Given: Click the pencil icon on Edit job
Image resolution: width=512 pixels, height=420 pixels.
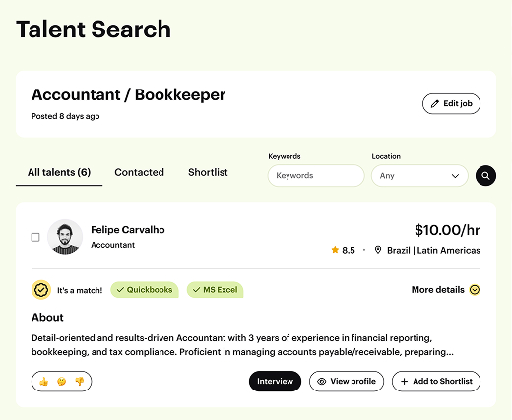Looking at the screenshot, I should 435,104.
